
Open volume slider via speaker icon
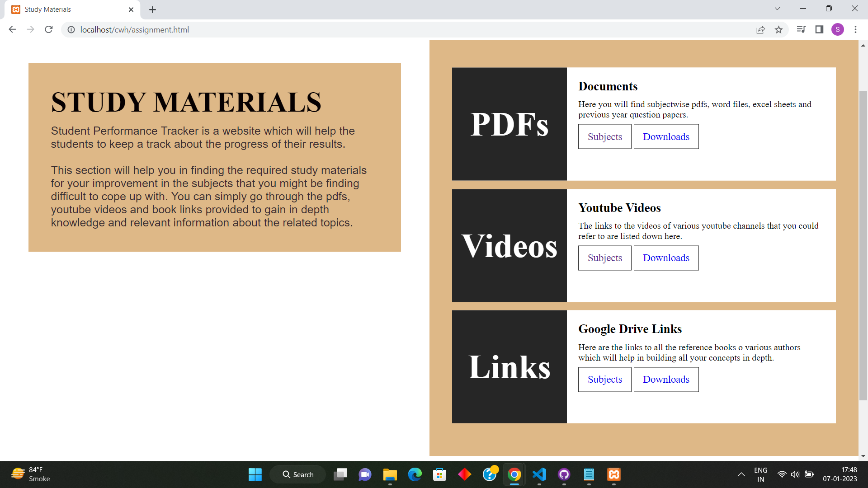(795, 474)
